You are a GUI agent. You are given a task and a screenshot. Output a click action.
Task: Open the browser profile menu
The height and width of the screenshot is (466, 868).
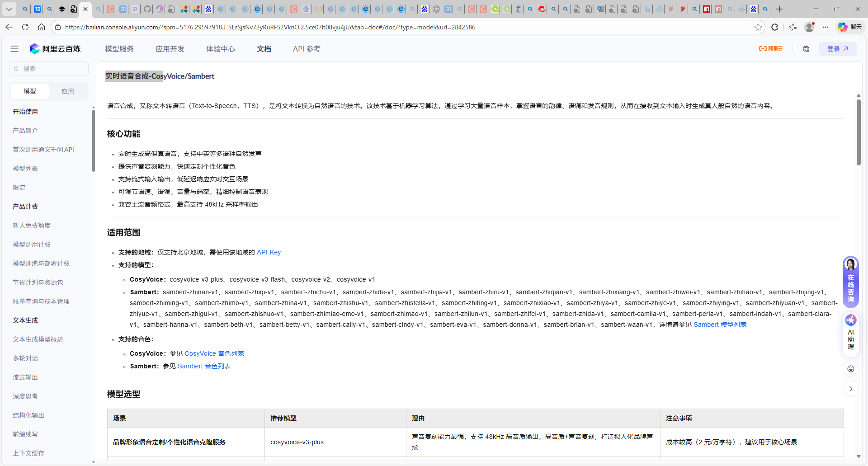[809, 27]
